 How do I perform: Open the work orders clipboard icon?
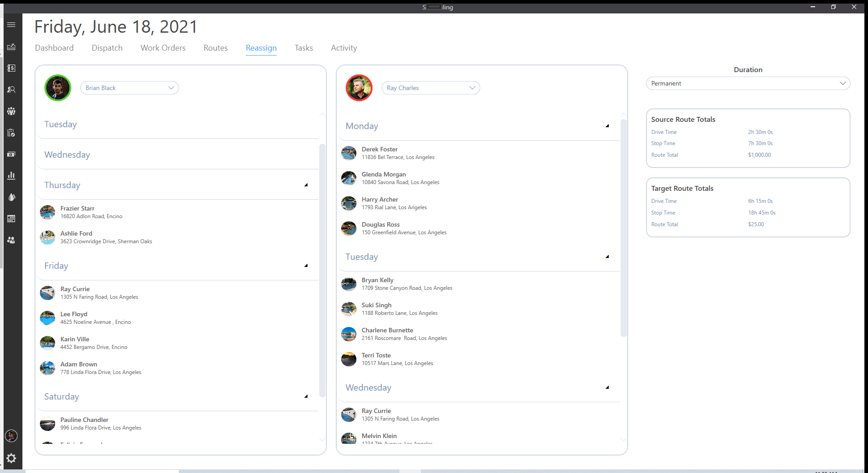(x=12, y=133)
